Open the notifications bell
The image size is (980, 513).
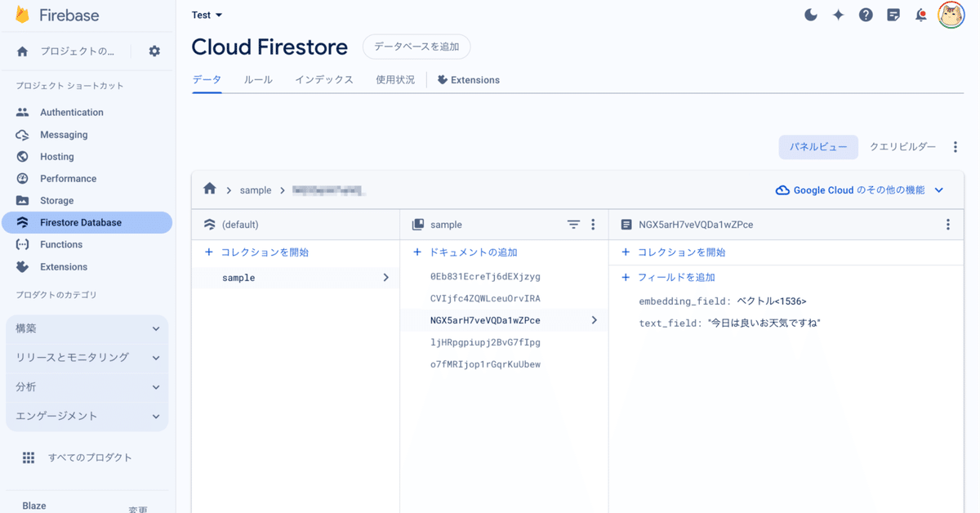tap(921, 15)
